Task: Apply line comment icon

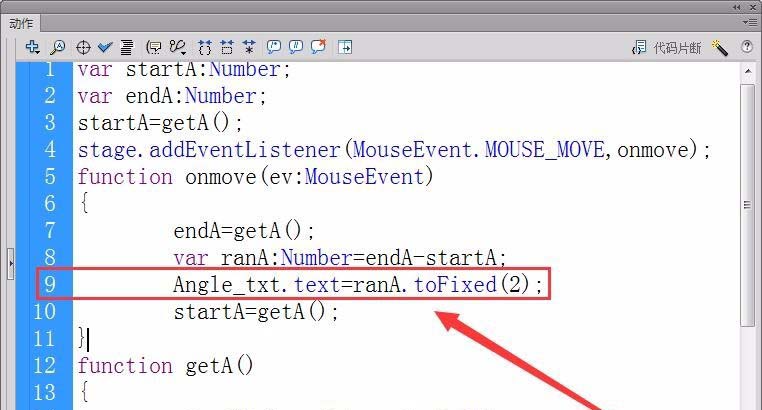Action: click(x=295, y=47)
